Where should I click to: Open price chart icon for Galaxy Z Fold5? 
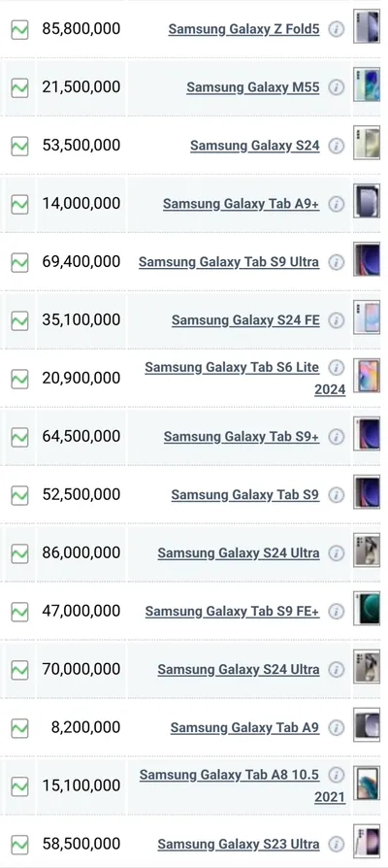coord(20,29)
